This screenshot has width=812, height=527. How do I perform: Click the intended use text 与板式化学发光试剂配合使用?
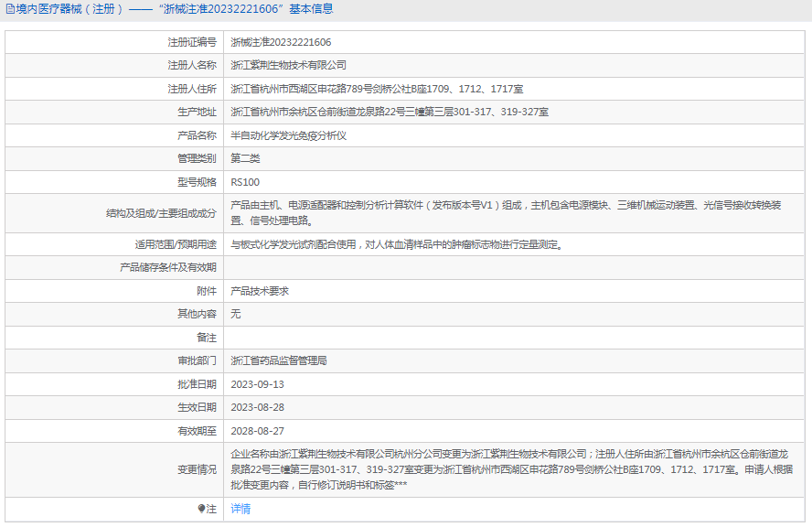(397, 244)
